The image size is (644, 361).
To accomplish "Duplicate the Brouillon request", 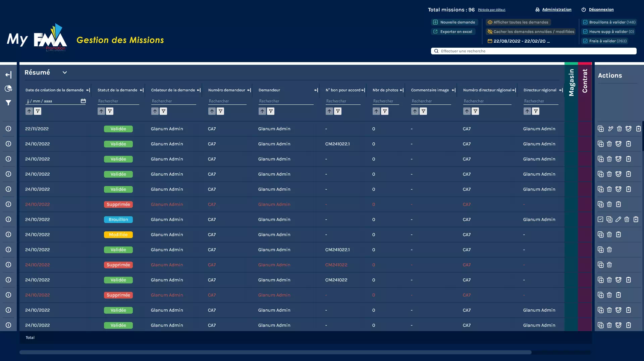I will pyautogui.click(x=609, y=219).
